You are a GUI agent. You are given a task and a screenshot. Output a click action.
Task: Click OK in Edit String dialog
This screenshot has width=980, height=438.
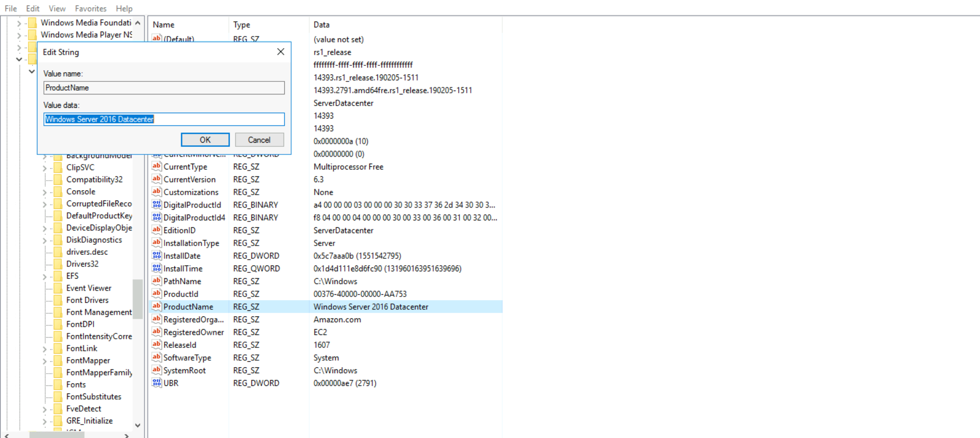[205, 140]
